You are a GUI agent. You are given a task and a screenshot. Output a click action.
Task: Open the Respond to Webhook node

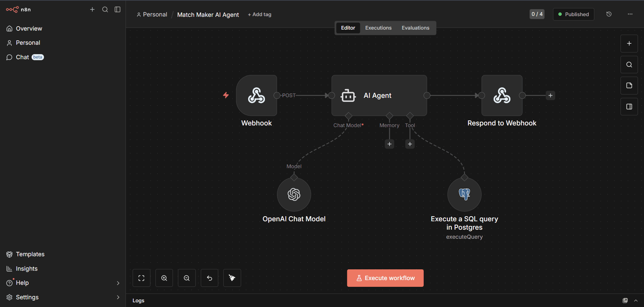point(502,95)
